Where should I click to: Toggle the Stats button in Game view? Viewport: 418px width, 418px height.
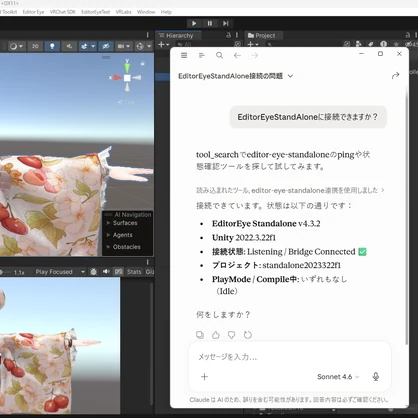pos(134,272)
